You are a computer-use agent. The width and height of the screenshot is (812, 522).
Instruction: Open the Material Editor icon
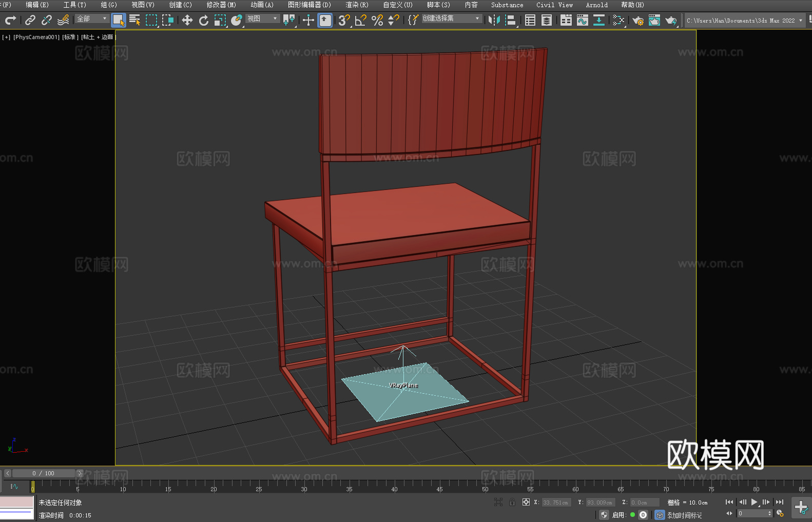pos(618,21)
